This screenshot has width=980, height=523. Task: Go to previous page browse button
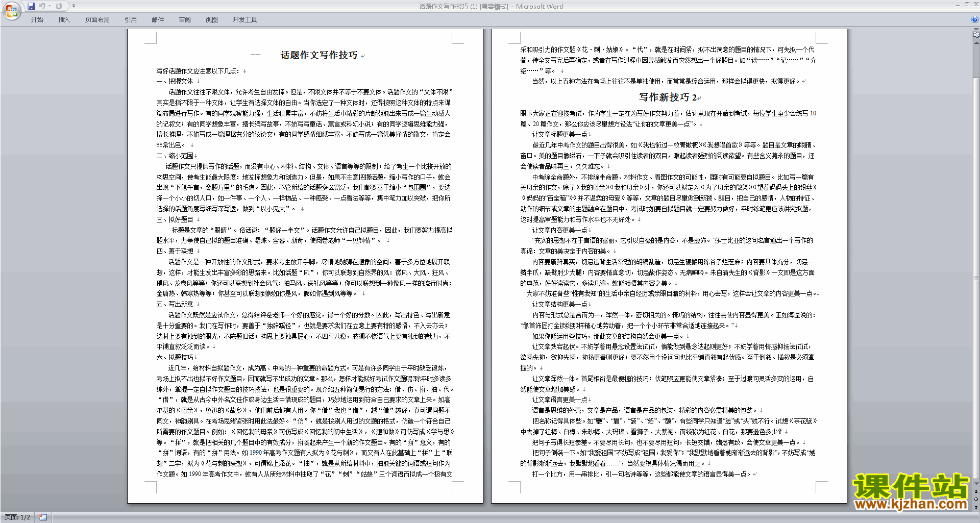[x=976, y=491]
